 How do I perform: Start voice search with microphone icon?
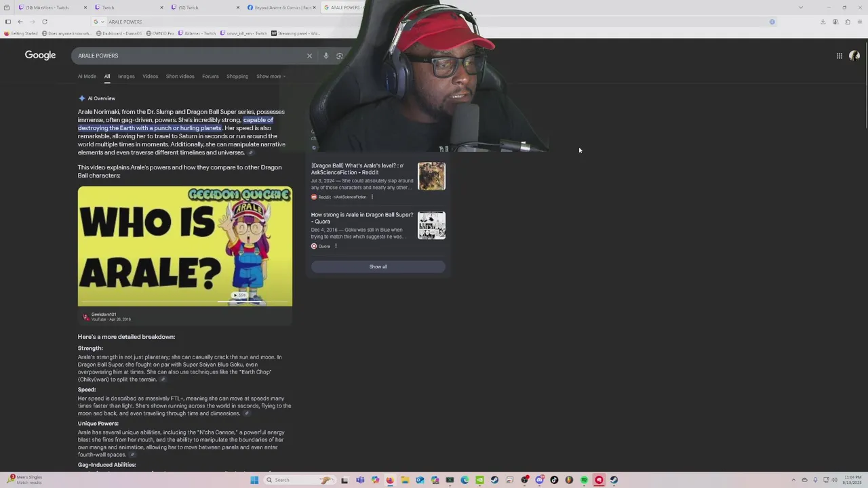pos(325,56)
